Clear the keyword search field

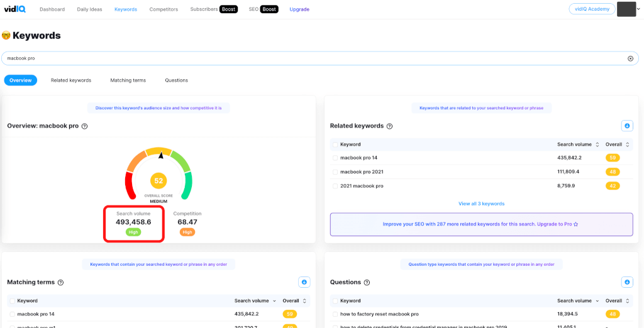tap(630, 58)
